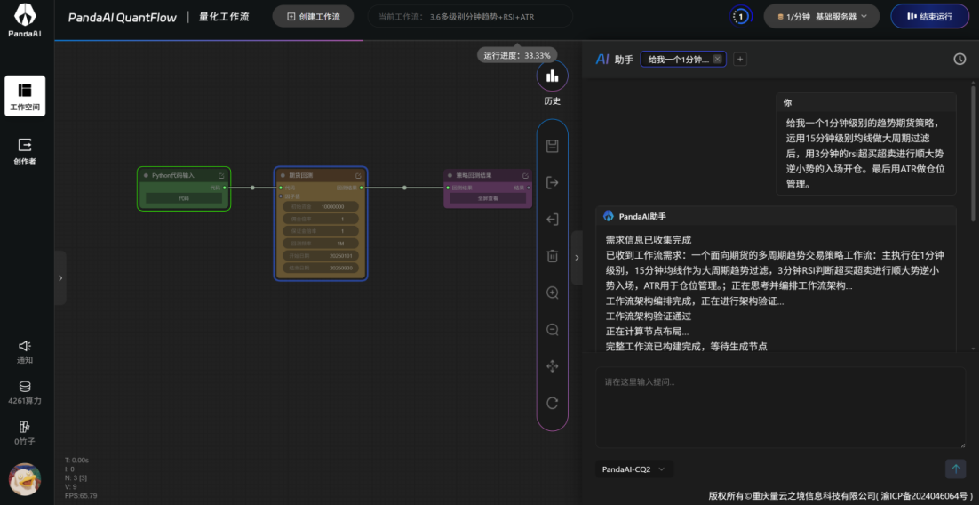Click the trash delete icon in the canvas toolbar
This screenshot has width=980, height=505.
[x=553, y=256]
